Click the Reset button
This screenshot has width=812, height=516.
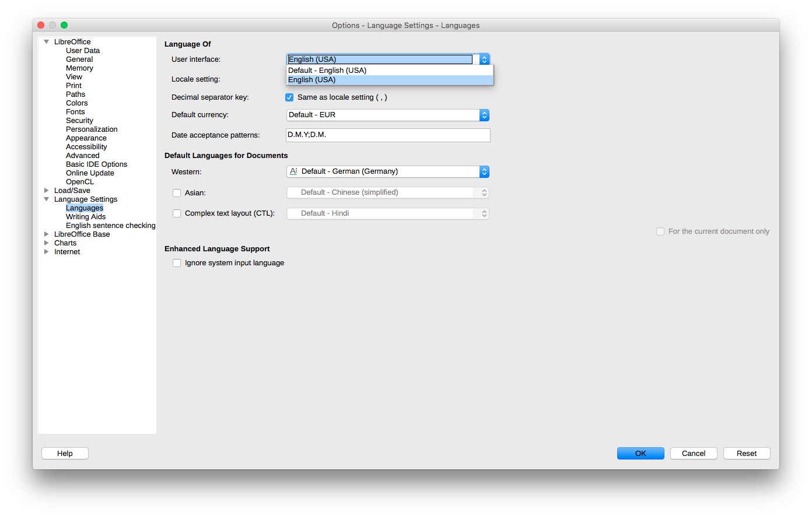747,454
